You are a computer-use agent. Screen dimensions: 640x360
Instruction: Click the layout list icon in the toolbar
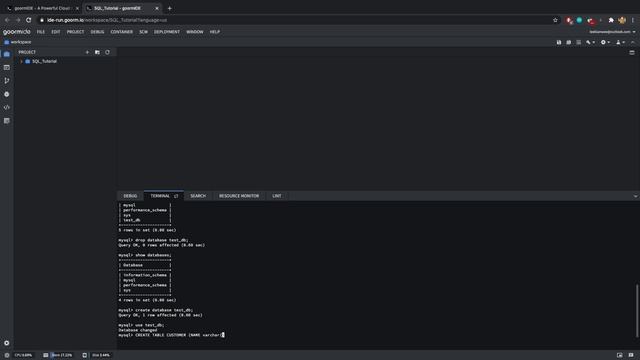click(x=578, y=42)
